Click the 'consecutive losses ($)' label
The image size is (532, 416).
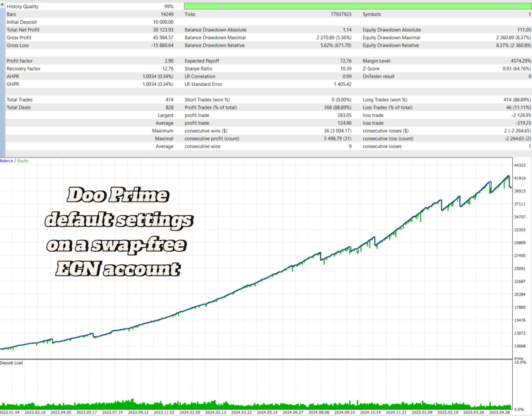pyautogui.click(x=386, y=131)
